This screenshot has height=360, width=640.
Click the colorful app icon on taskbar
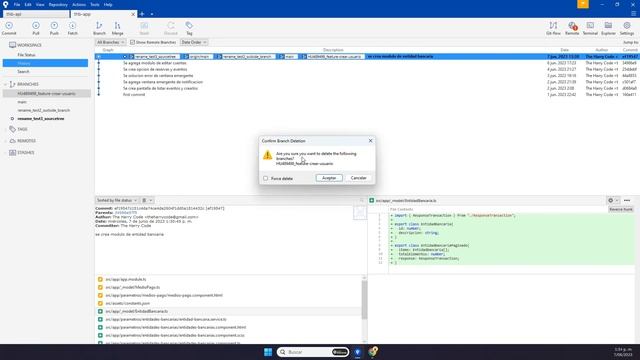click(x=373, y=351)
